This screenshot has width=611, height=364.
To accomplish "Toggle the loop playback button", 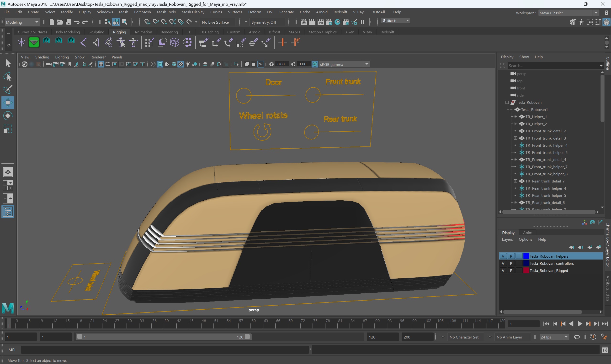I will coord(577,337).
